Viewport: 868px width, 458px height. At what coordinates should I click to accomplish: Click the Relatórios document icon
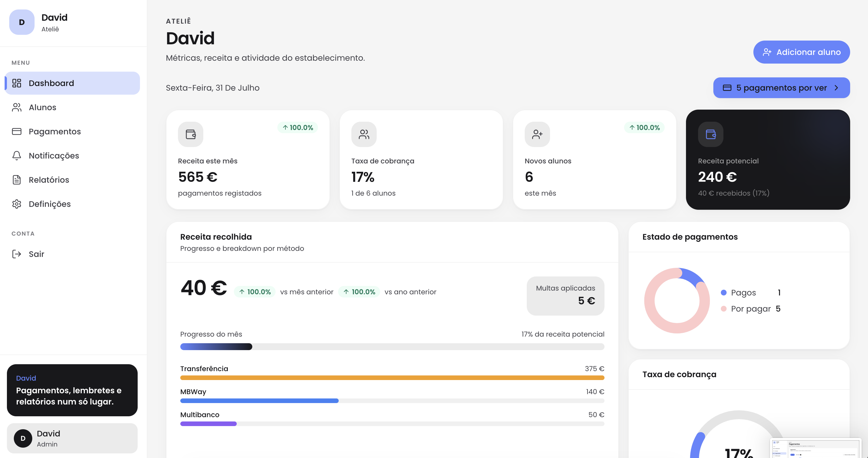point(16,180)
